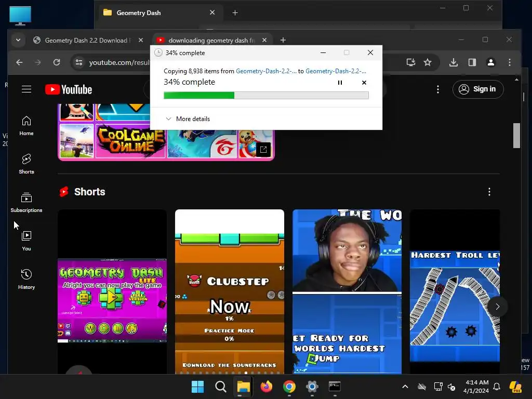Pause the file copy operation
Screen dimensions: 532x399
[340, 83]
